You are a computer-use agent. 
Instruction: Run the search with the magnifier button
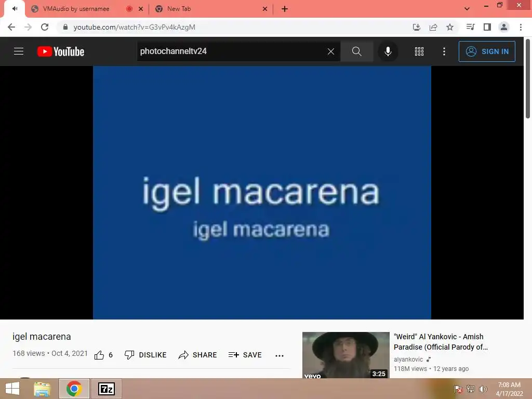point(356,51)
